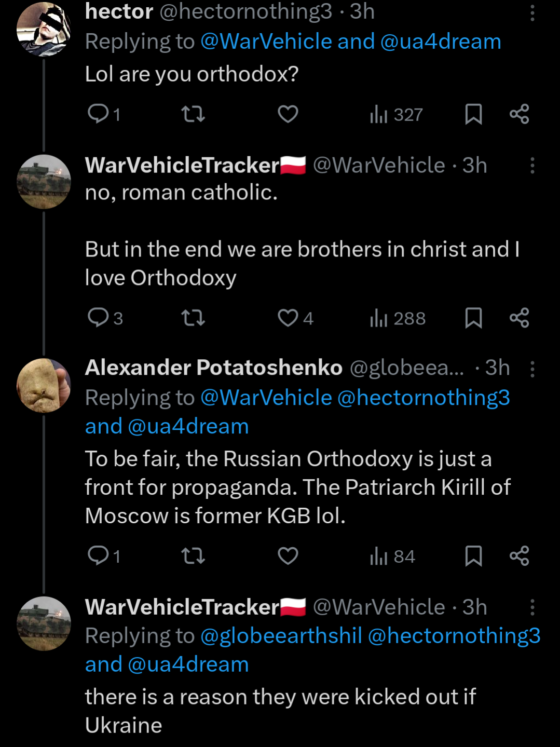View 84 views analytics on Potatoshenko's tweet
Viewport: 560px width, 747px height.
(392, 556)
